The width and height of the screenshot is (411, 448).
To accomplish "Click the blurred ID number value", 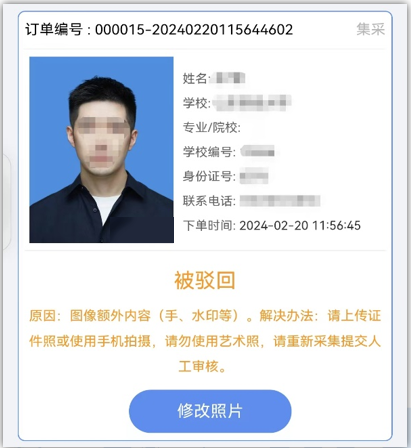I will [254, 176].
